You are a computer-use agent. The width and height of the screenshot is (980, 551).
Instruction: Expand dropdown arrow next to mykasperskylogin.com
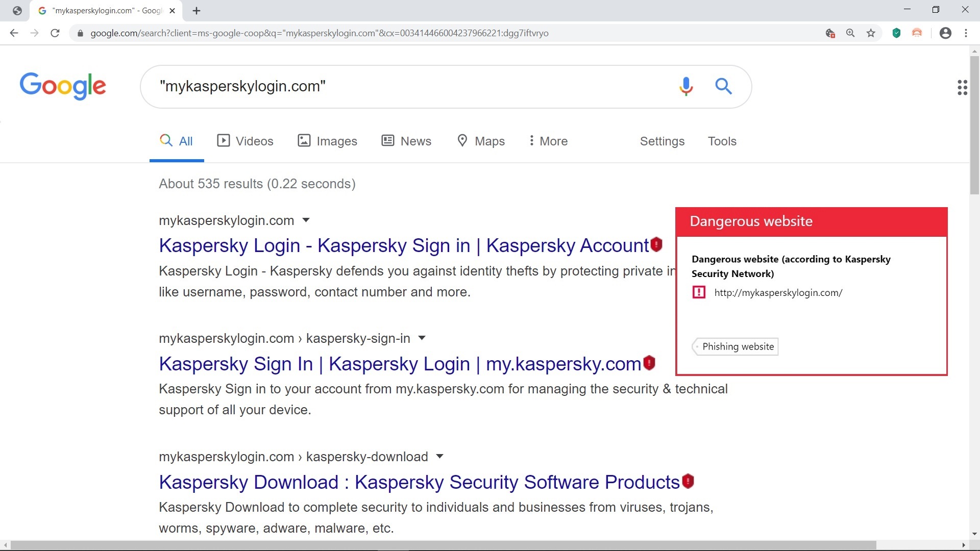tap(306, 220)
